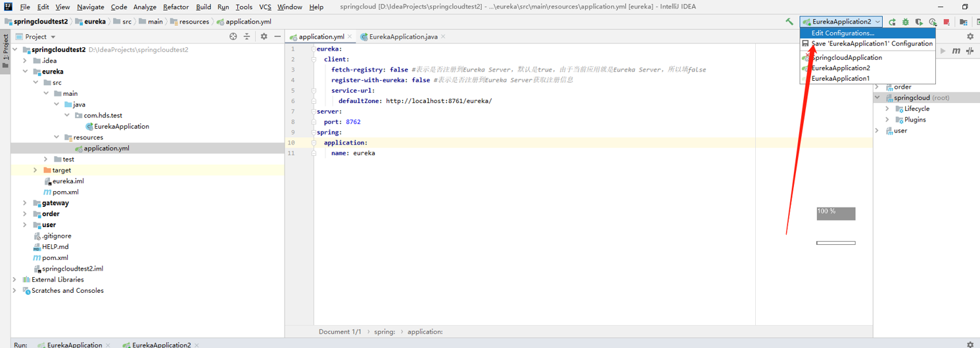Click Collapse All in Project panel

pos(247,37)
